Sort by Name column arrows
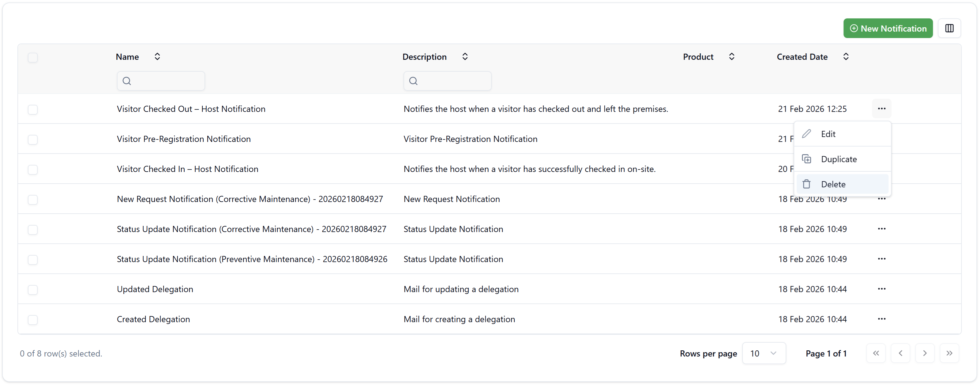Screen dimensions: 980x385 tap(157, 57)
